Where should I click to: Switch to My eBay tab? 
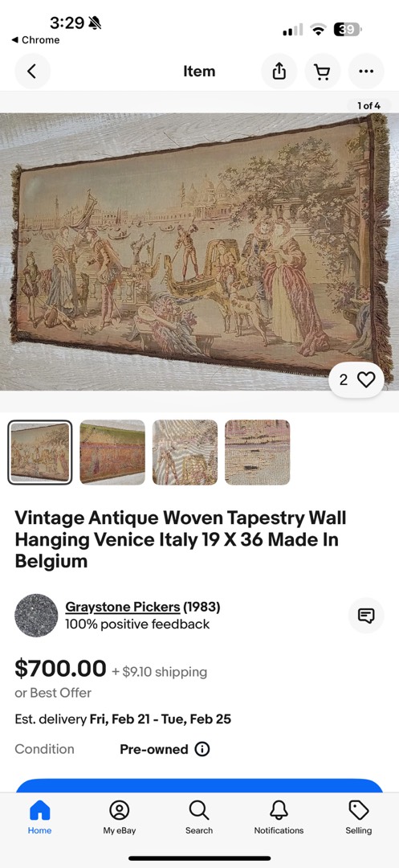[x=120, y=817]
